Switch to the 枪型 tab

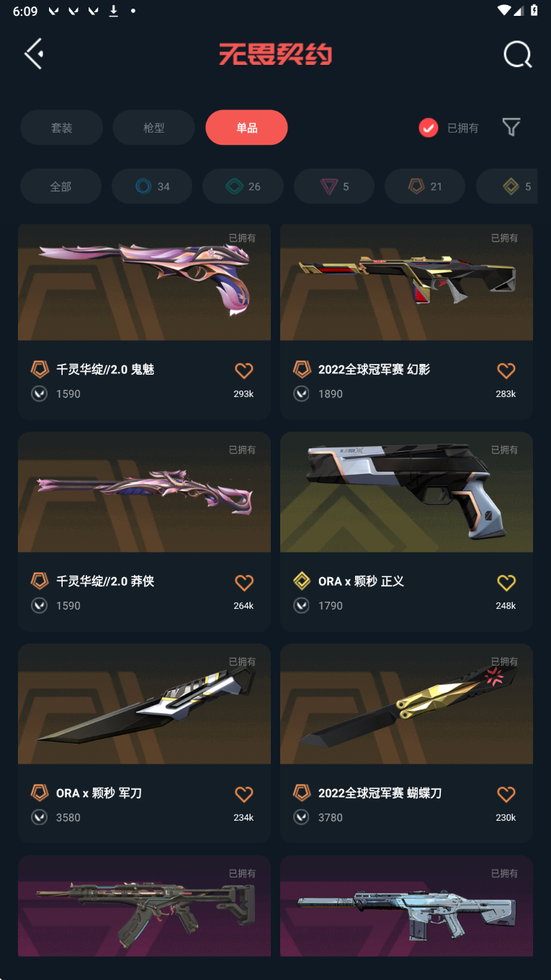click(154, 128)
